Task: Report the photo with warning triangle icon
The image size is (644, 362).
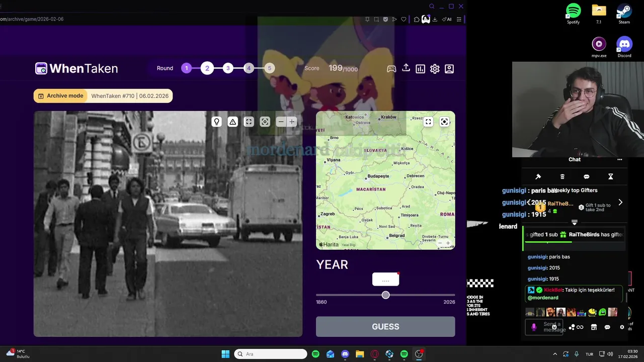Action: pos(232,122)
